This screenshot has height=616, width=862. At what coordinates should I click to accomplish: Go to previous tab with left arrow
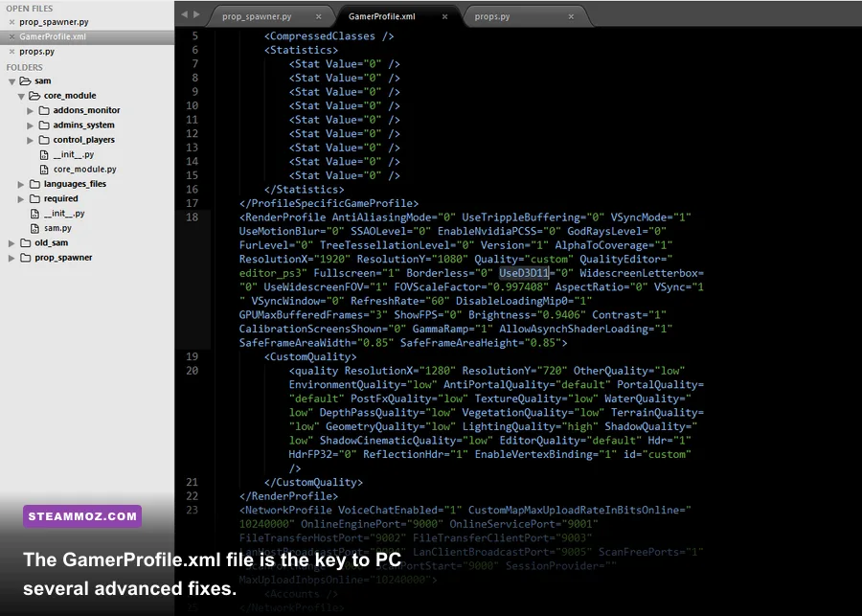click(184, 14)
